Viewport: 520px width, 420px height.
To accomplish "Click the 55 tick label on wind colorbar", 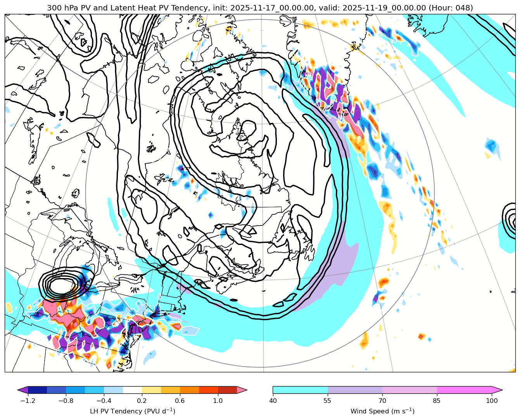I will pyautogui.click(x=328, y=401).
